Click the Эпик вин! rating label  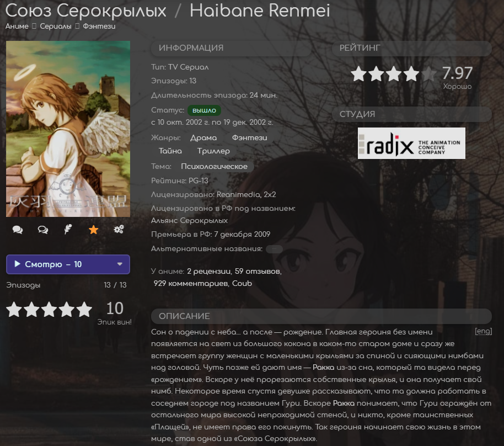pyautogui.click(x=115, y=322)
